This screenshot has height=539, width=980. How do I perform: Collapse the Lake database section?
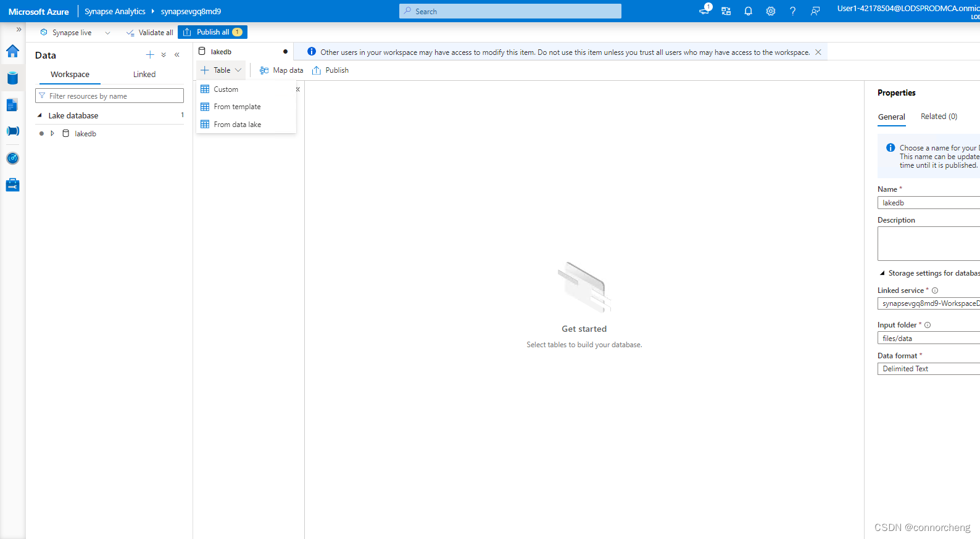[x=39, y=115]
